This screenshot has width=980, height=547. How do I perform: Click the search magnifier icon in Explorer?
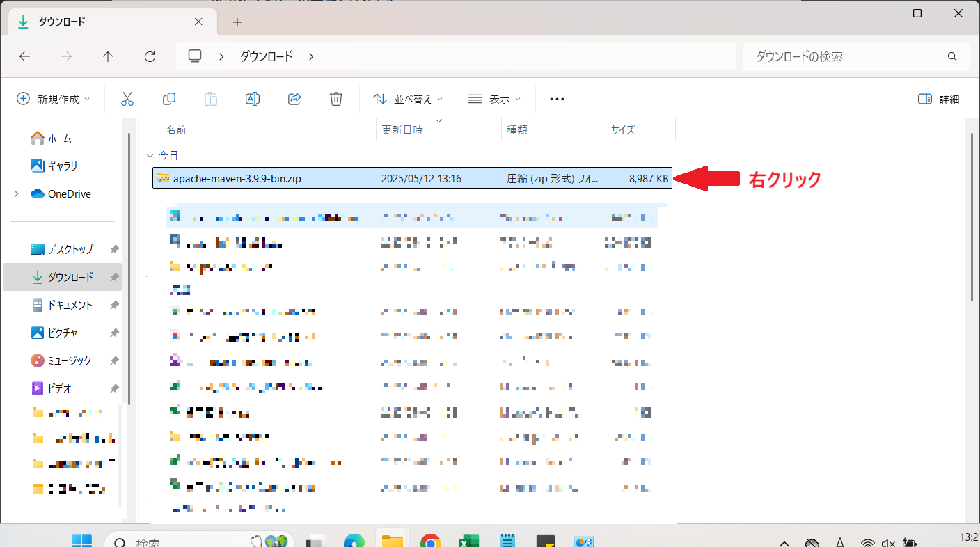(952, 56)
